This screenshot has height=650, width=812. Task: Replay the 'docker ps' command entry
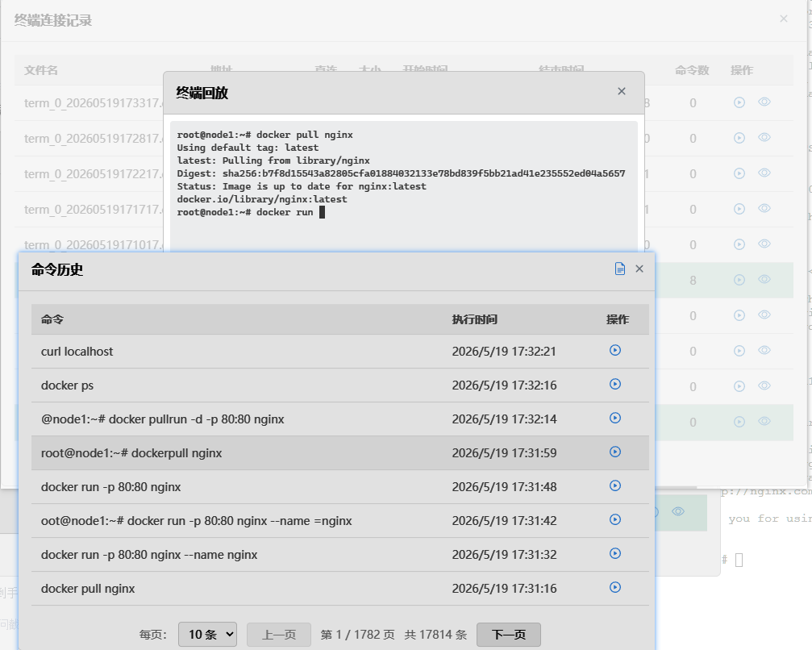pyautogui.click(x=614, y=385)
